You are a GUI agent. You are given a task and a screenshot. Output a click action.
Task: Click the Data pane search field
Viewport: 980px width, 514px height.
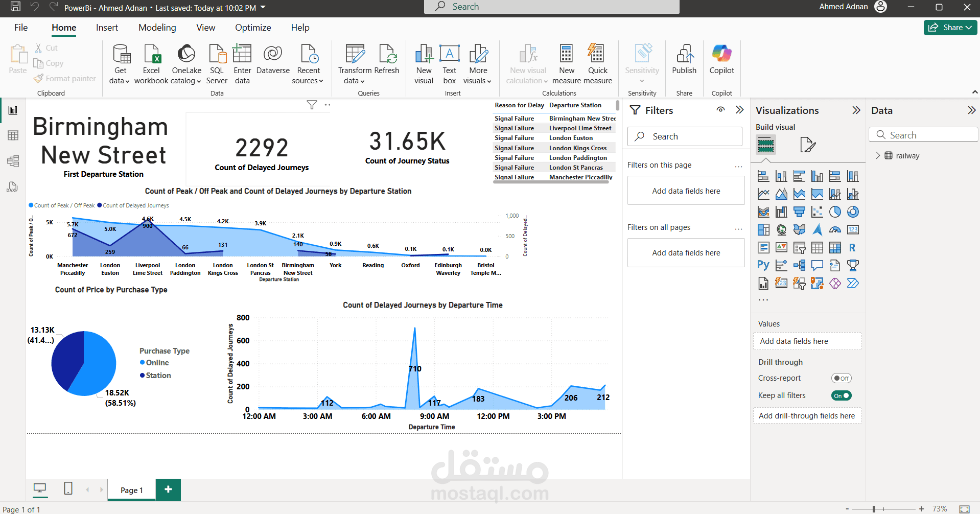[x=923, y=135]
